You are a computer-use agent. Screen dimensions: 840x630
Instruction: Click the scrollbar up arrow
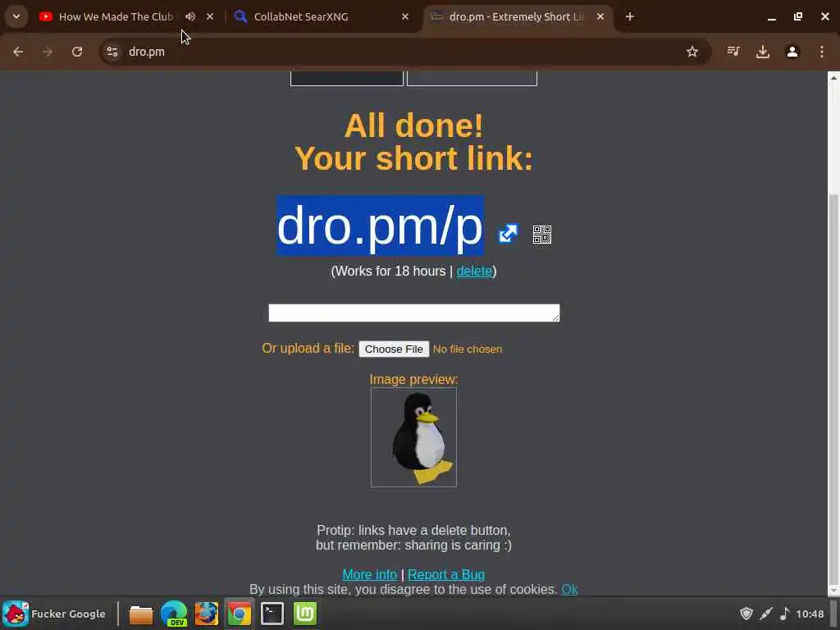833,77
